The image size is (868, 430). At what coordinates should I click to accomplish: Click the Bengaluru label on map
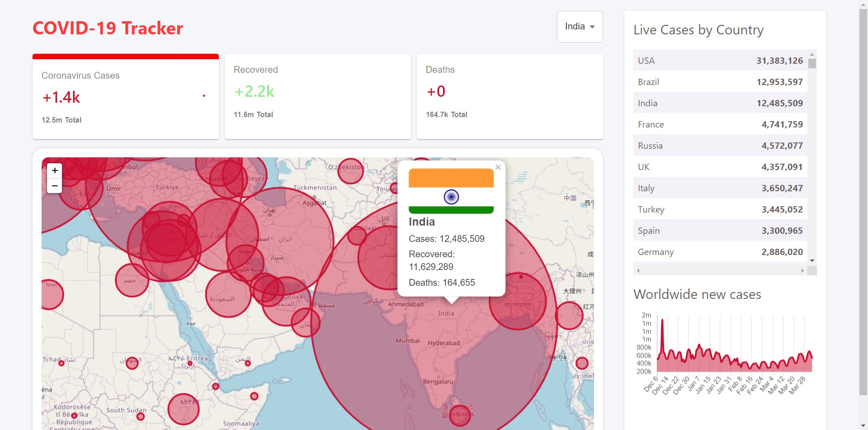[438, 382]
